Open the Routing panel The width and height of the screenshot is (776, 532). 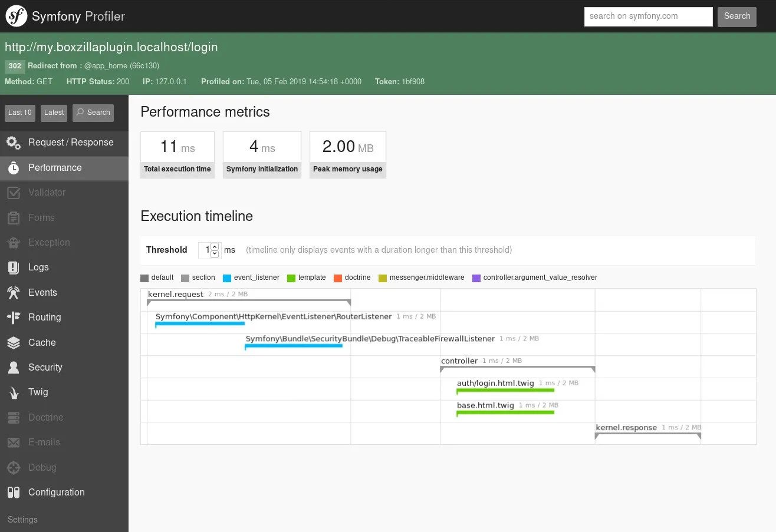pos(45,317)
